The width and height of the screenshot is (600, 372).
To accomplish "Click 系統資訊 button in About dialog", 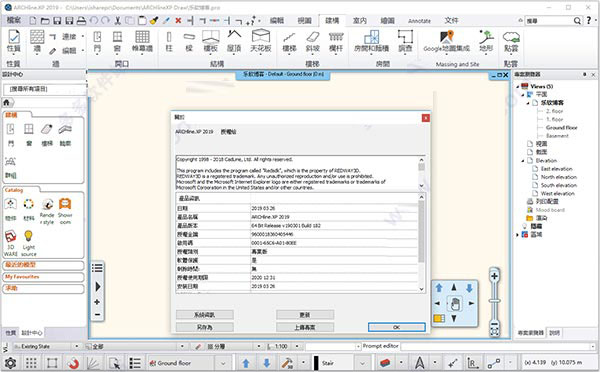I will coord(205,315).
